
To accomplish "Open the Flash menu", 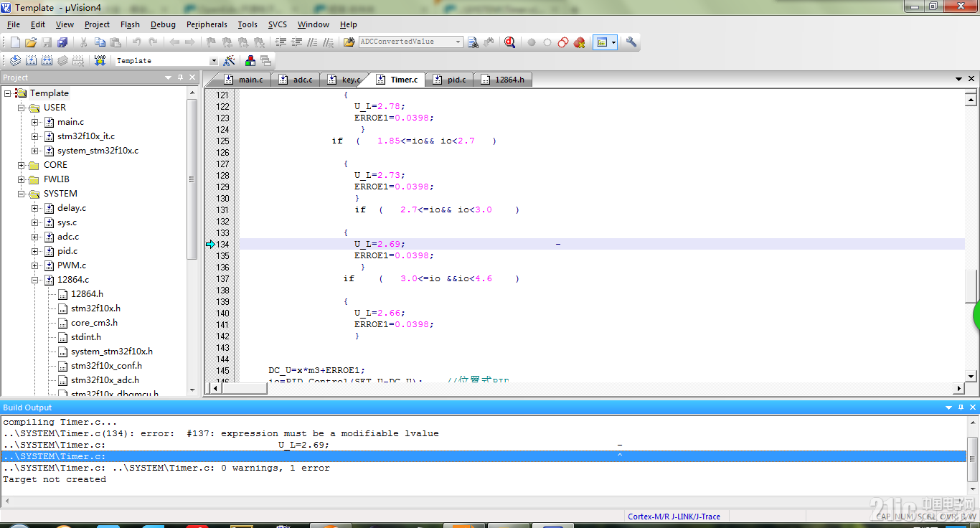I will pos(130,24).
